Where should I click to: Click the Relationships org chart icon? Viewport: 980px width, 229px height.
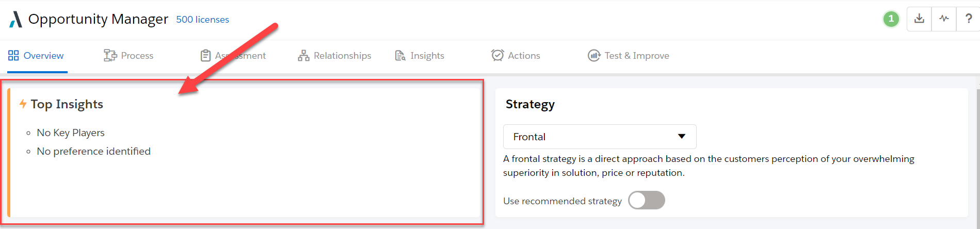pyautogui.click(x=303, y=56)
